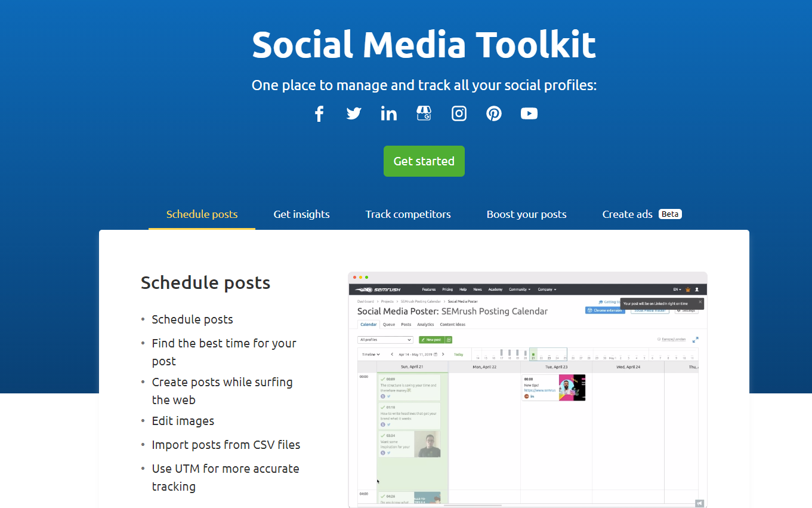Expand the Timeline view dropdown

(371, 355)
